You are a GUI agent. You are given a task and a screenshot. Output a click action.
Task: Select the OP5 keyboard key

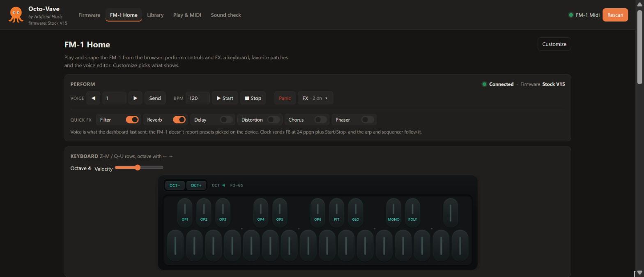[x=280, y=213]
